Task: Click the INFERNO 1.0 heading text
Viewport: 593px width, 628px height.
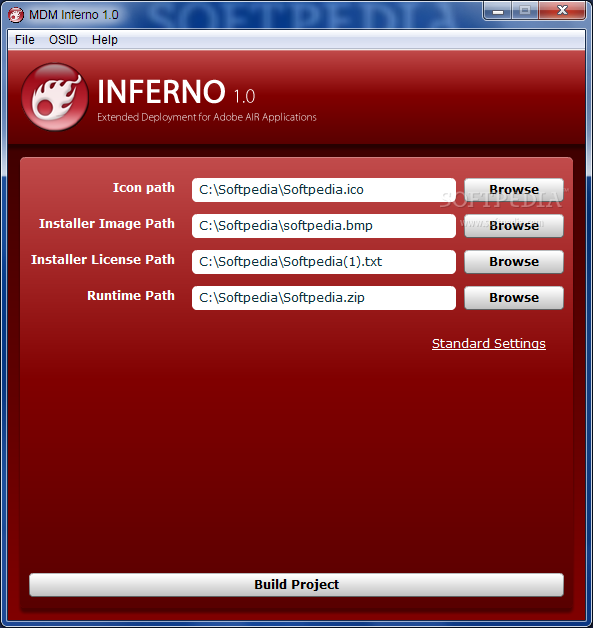Action: click(176, 92)
